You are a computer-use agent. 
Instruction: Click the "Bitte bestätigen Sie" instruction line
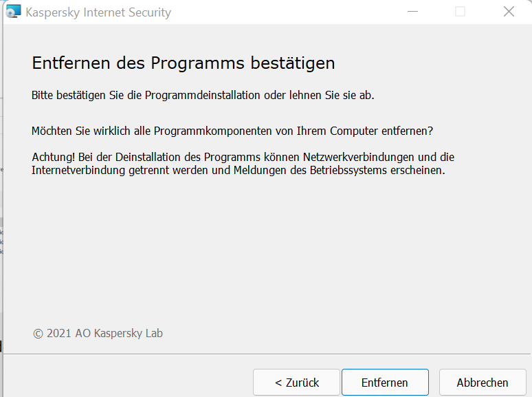(x=203, y=95)
